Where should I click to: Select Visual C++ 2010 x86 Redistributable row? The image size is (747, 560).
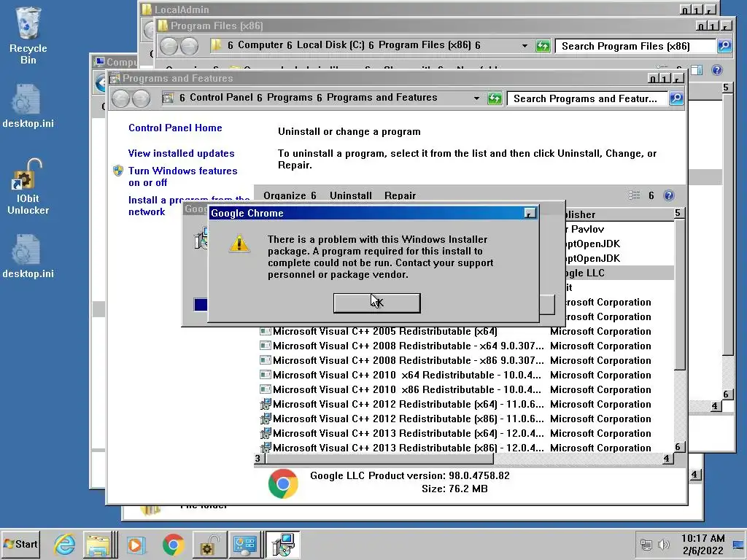click(467, 389)
